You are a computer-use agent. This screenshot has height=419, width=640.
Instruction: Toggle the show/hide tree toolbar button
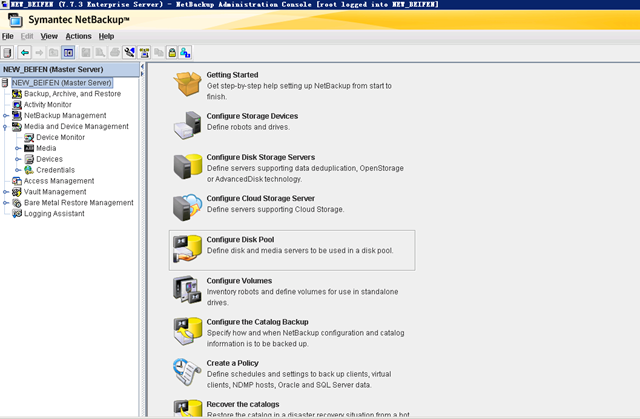point(68,53)
